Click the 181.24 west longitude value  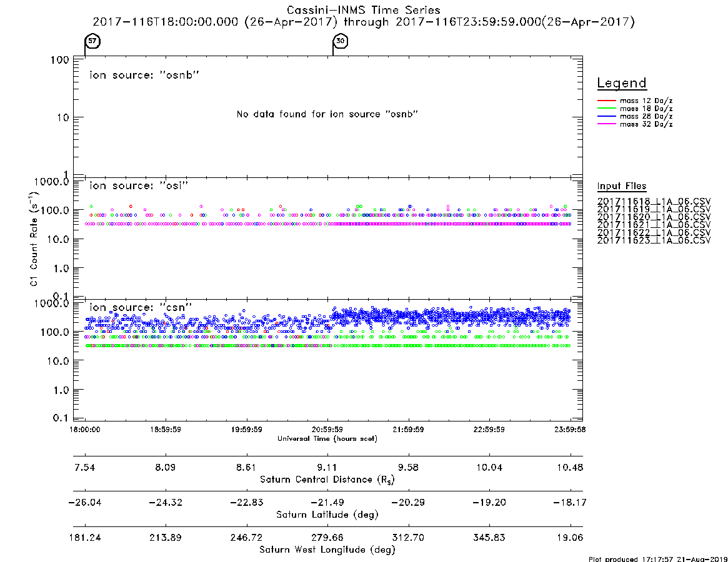tap(85, 538)
